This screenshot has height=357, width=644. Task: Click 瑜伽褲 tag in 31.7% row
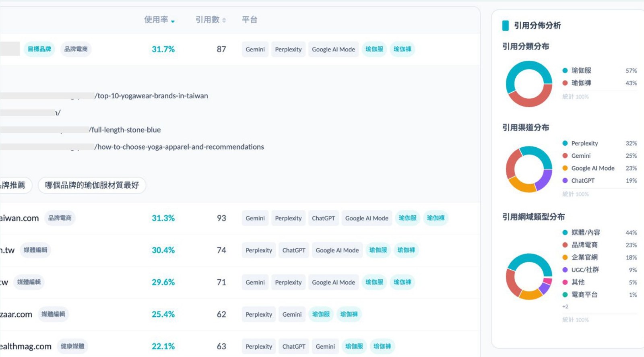pyautogui.click(x=402, y=49)
